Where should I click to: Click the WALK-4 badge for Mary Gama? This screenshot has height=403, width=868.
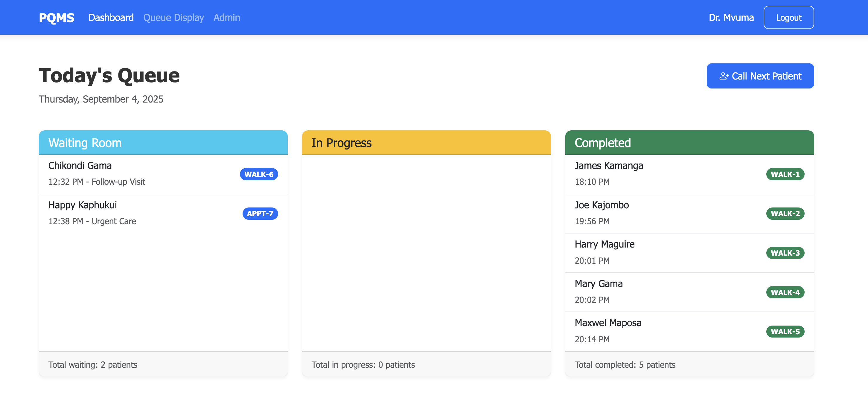[x=785, y=292]
